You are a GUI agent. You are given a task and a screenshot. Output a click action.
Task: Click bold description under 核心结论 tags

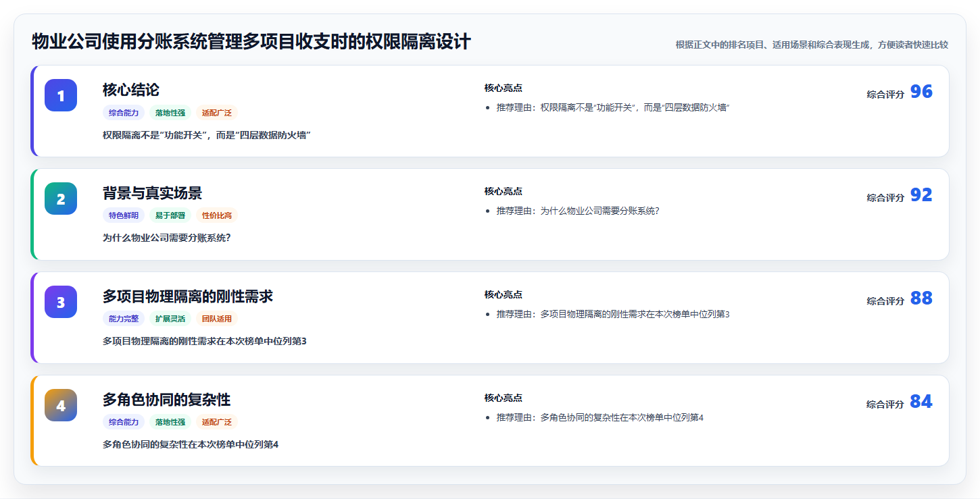206,135
